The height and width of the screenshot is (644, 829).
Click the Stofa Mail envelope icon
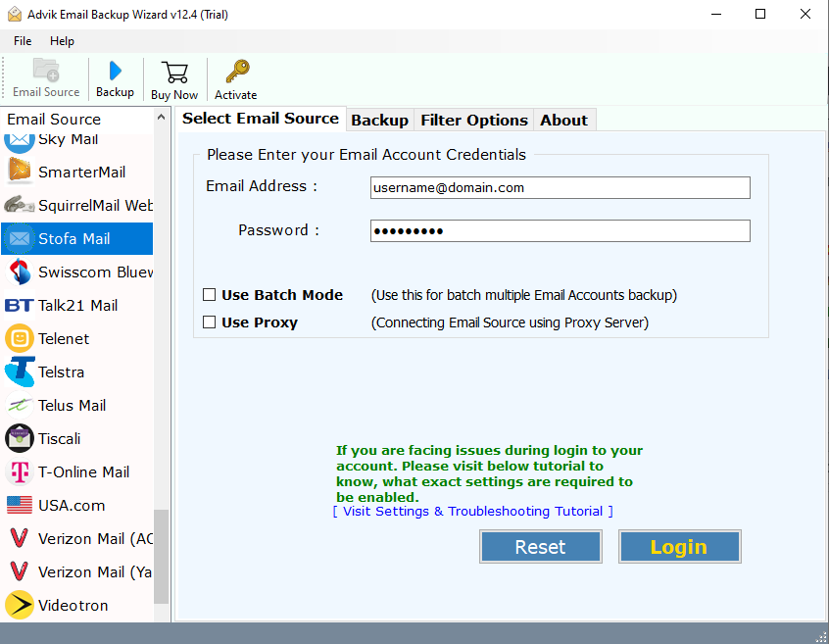coord(20,238)
